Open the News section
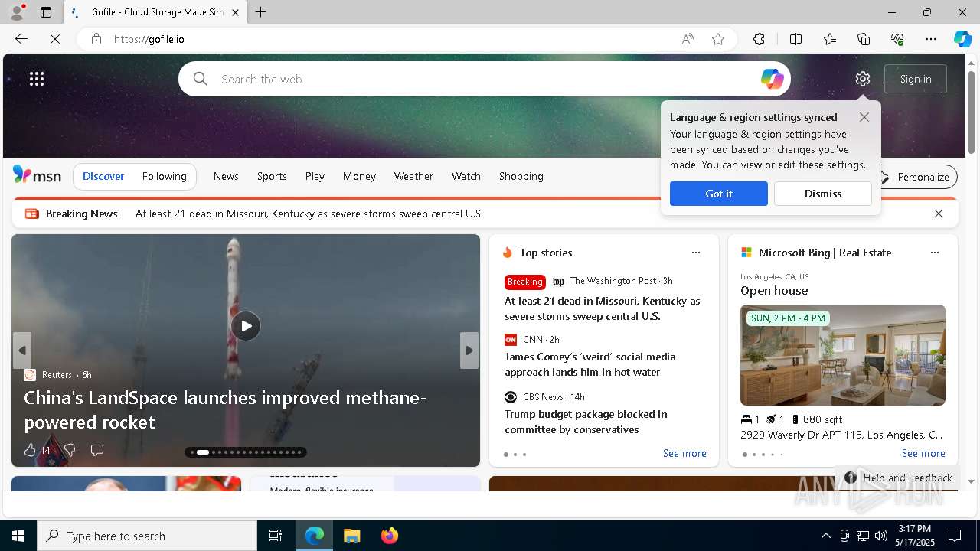 (226, 176)
